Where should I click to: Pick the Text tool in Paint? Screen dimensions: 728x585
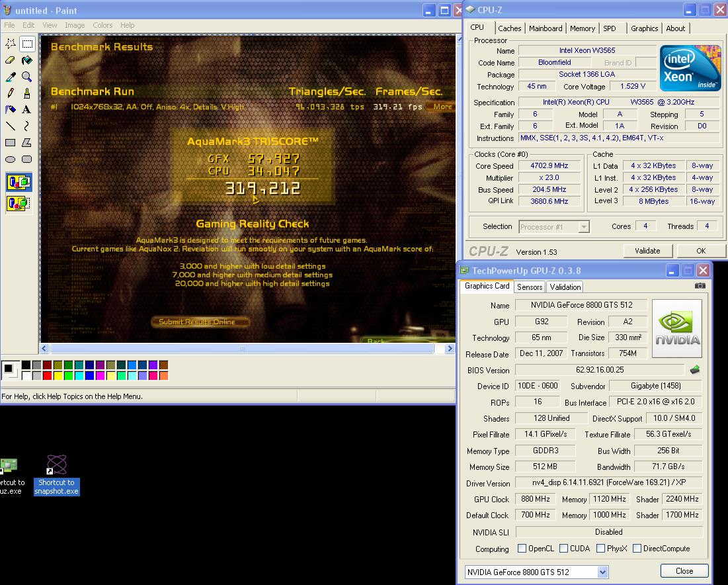[x=27, y=110]
